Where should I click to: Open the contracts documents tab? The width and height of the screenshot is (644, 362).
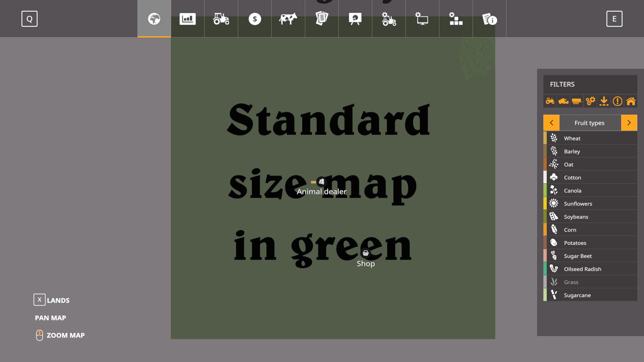tap(322, 19)
